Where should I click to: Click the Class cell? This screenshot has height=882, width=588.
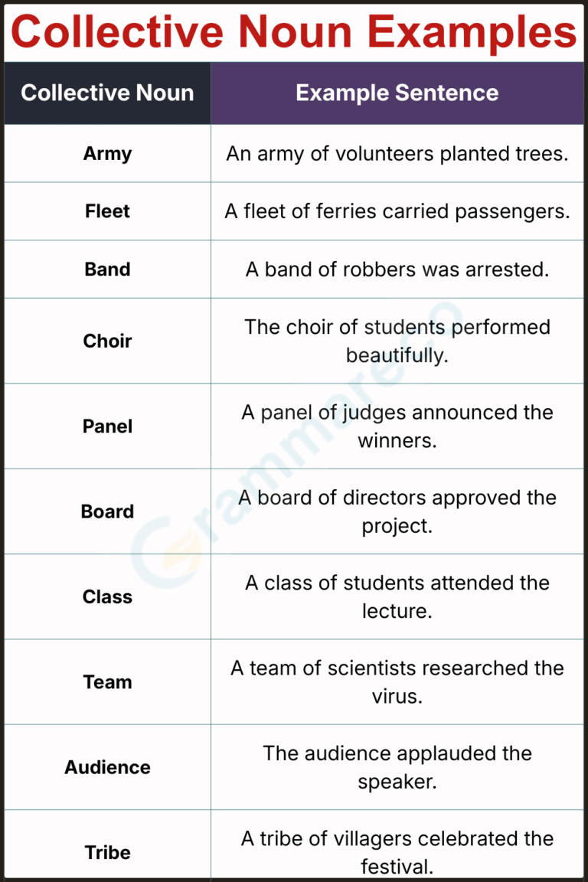coord(107,597)
